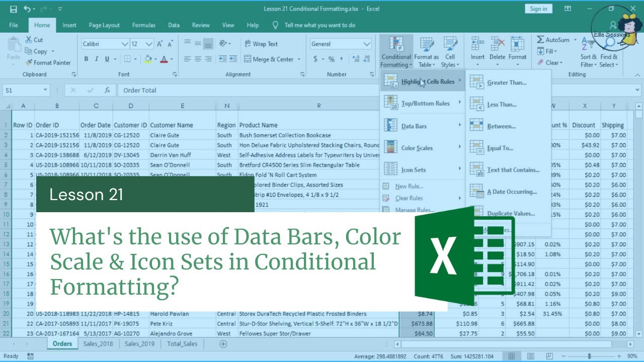644x362 pixels.
Task: Click the Increase Font Size icon
Action: coord(159,44)
